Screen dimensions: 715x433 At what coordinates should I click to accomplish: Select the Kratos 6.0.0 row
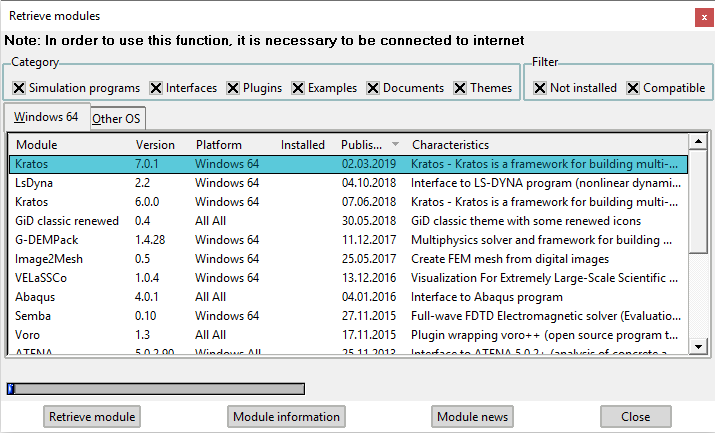pyautogui.click(x=348, y=202)
